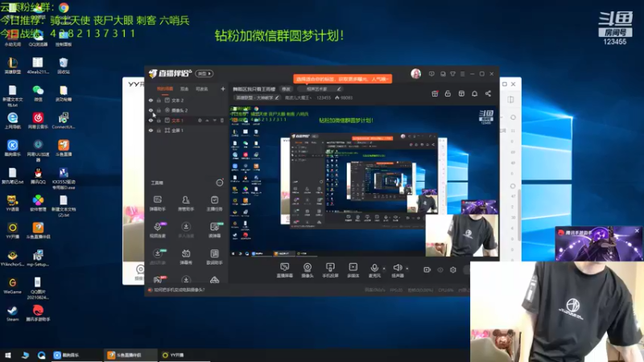The image size is (644, 362).
Task: Toggle visibility of the 文本 2 source
Action: pyautogui.click(x=151, y=100)
